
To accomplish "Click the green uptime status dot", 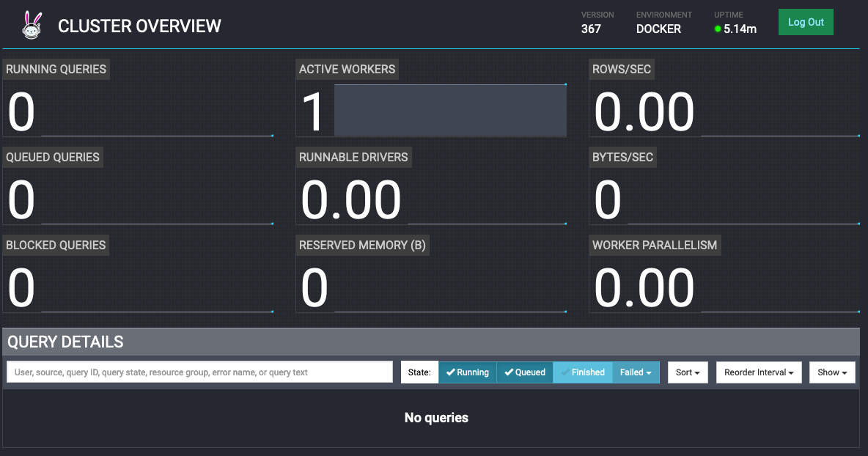I will point(718,29).
